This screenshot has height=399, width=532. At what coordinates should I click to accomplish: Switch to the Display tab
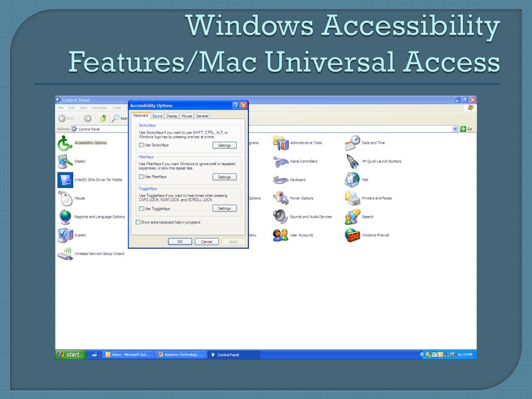[x=172, y=116]
